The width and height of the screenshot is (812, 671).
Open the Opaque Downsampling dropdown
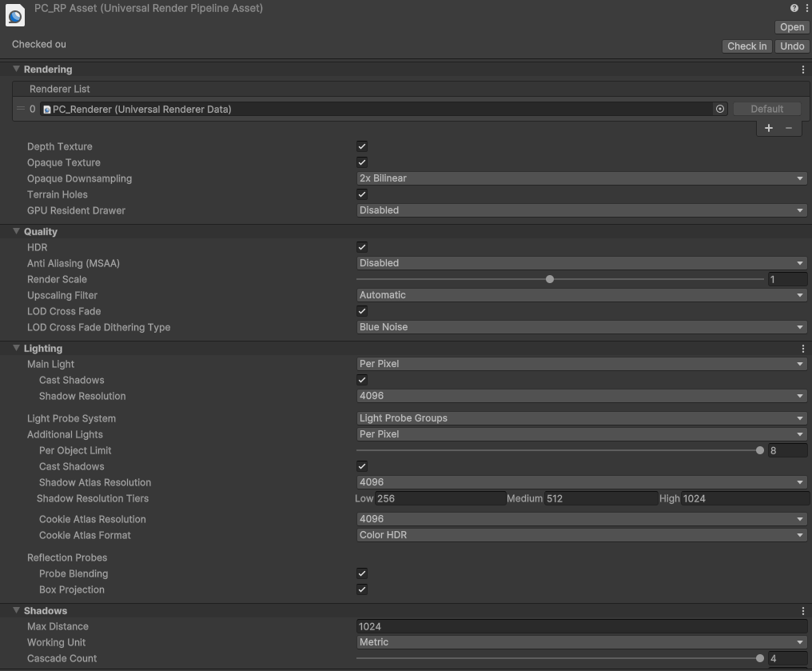pyautogui.click(x=581, y=178)
